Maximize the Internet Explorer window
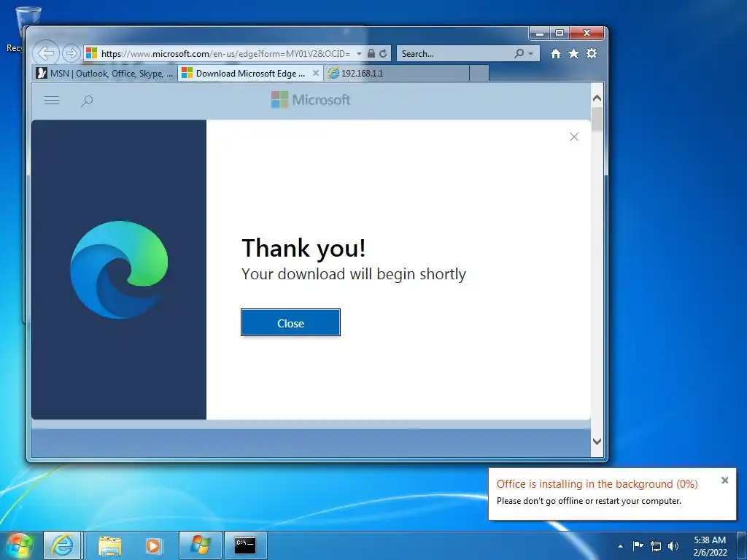The width and height of the screenshot is (747, 560). coord(560,34)
